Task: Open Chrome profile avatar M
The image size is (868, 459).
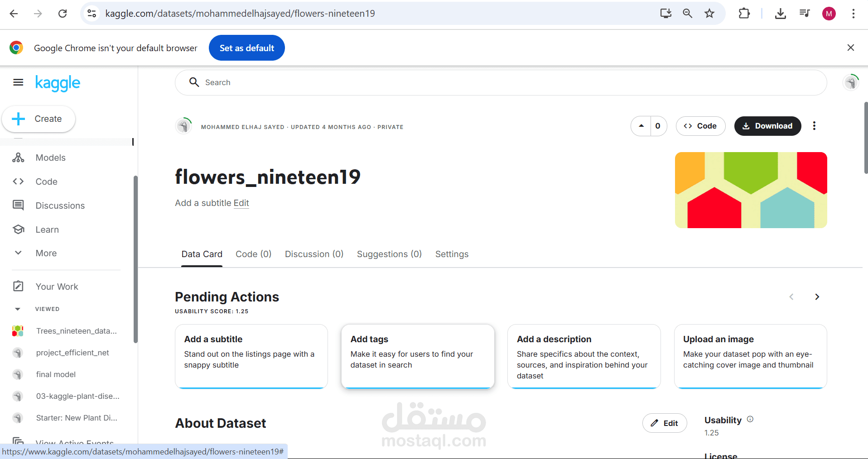Action: tap(829, 14)
